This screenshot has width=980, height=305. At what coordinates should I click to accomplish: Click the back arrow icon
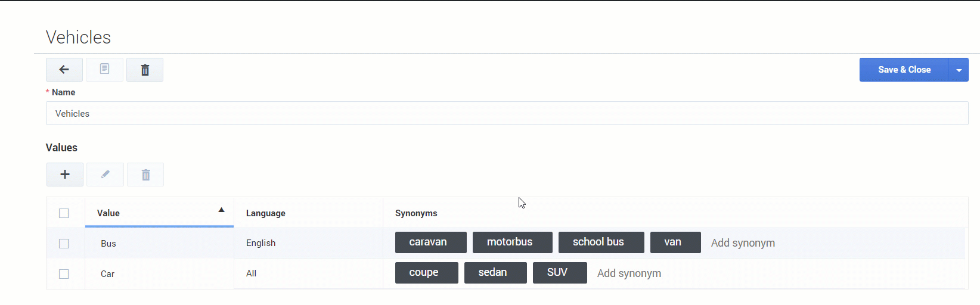click(64, 70)
